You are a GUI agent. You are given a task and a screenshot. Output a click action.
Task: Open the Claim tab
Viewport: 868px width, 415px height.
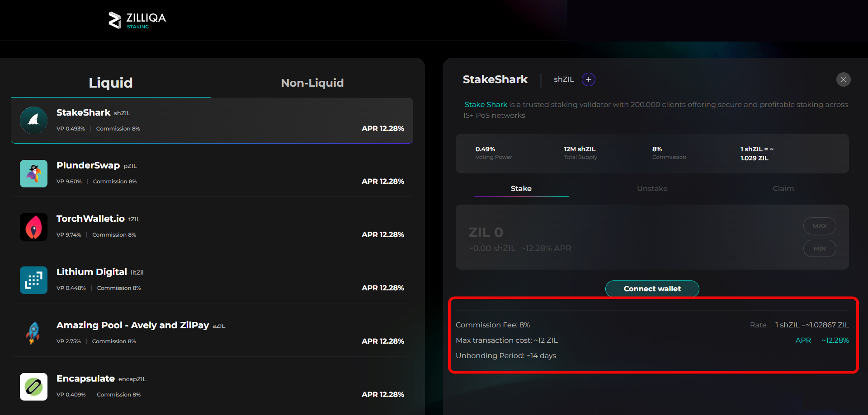pos(783,189)
